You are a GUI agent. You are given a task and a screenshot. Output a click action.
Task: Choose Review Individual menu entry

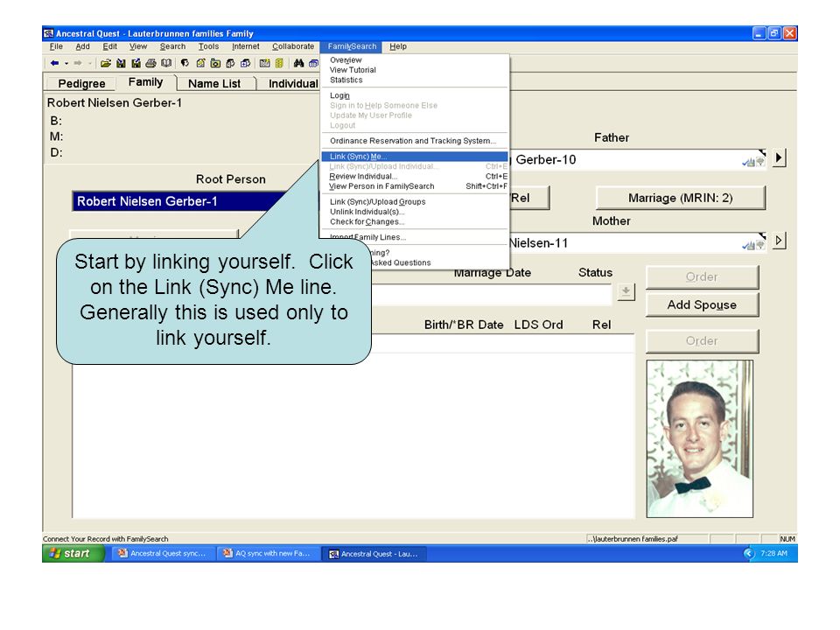415,176
